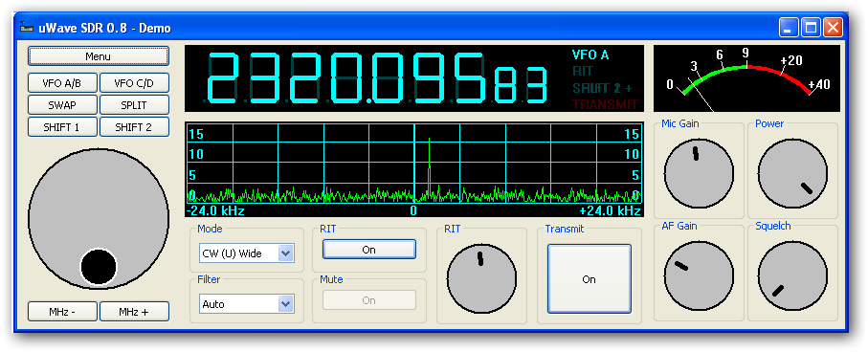
Task: Click the frequency display digits
Action: [376, 78]
